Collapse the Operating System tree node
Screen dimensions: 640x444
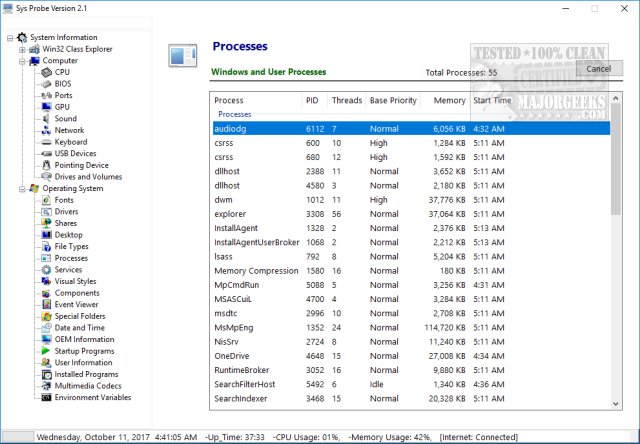click(22, 189)
